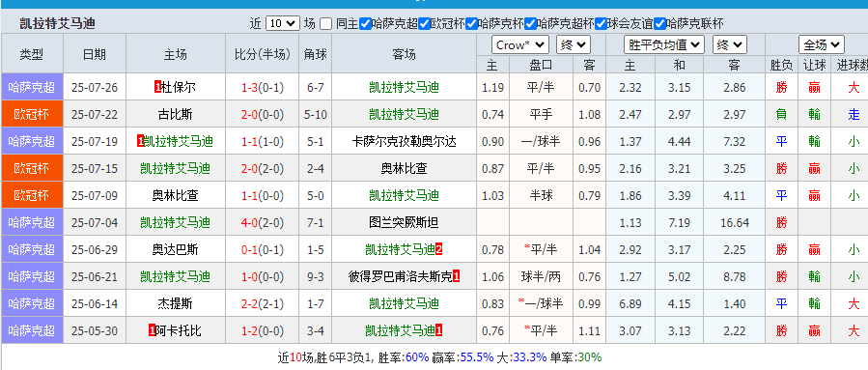Select 欧冠杯 type cell for 25-07-15 match

pyautogui.click(x=32, y=168)
